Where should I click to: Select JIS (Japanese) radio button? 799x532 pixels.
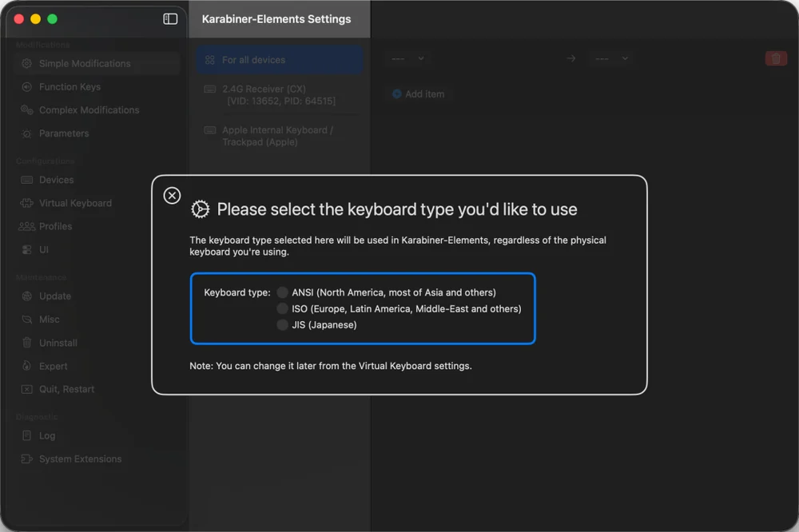(x=282, y=325)
